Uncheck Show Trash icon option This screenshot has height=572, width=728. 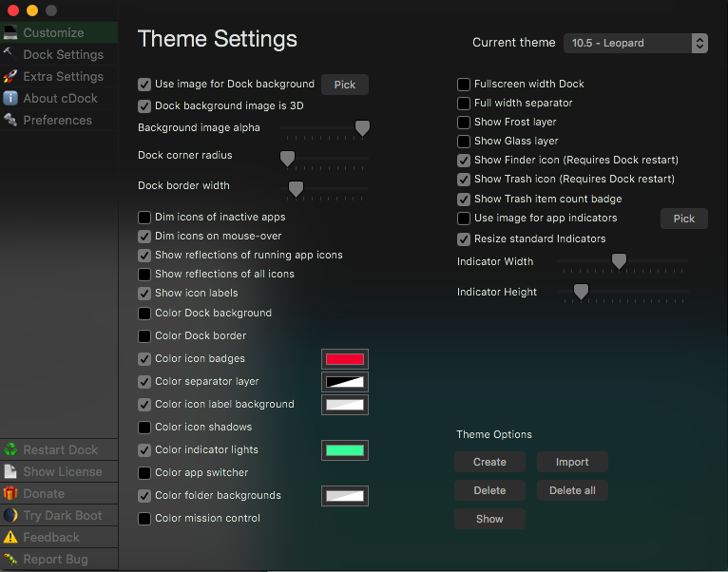[x=464, y=180]
